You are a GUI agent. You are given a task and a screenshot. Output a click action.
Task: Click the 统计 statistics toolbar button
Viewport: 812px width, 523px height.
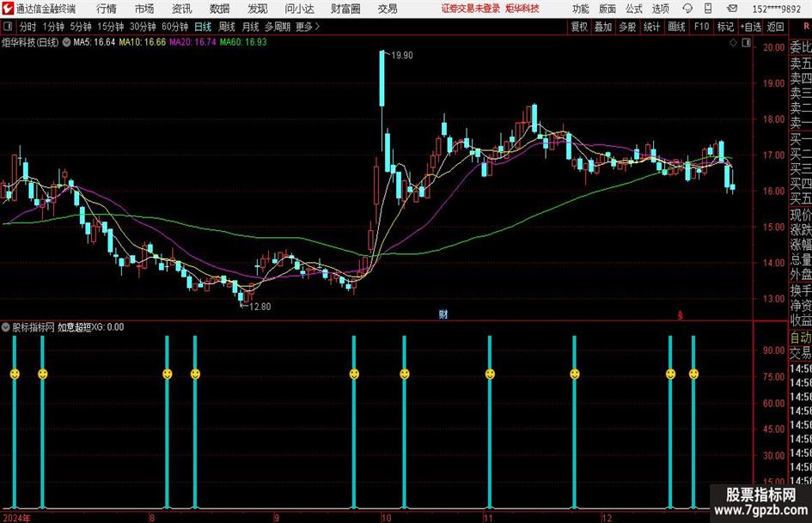[651, 27]
